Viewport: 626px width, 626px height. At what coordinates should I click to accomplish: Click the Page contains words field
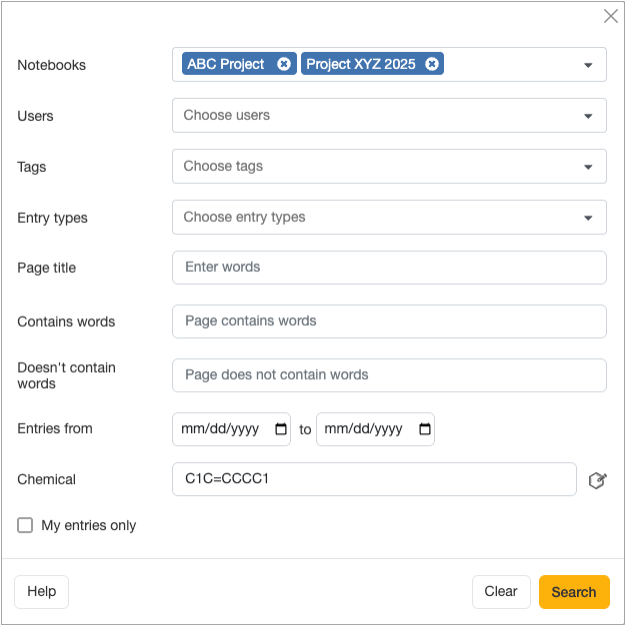click(x=389, y=322)
